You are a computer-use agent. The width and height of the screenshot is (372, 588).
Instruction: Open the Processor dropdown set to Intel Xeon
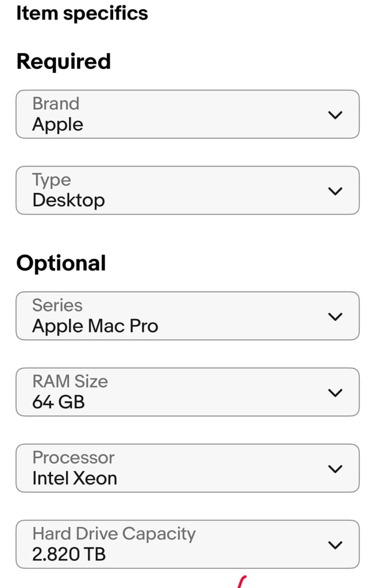tap(188, 468)
